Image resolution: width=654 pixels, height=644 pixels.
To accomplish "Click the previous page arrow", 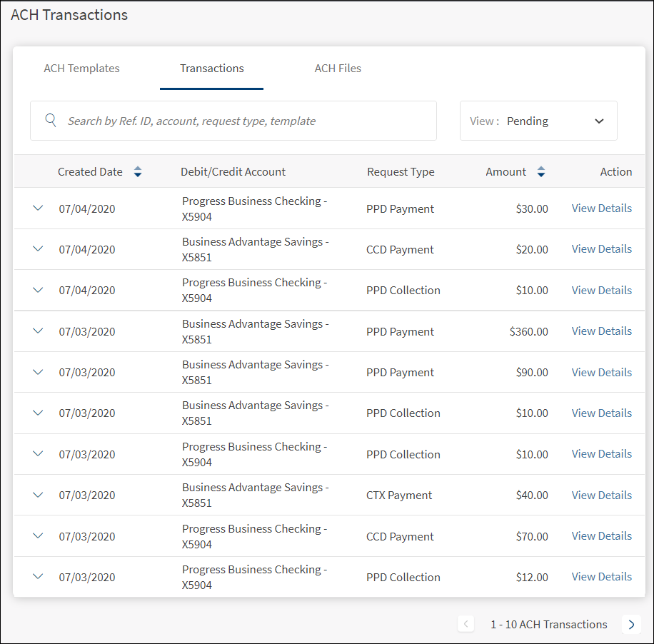I will [x=466, y=624].
